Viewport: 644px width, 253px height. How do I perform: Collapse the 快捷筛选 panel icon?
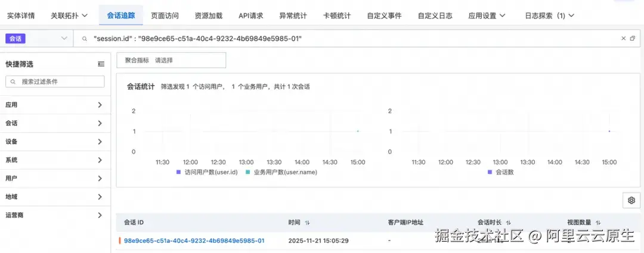tap(101, 64)
